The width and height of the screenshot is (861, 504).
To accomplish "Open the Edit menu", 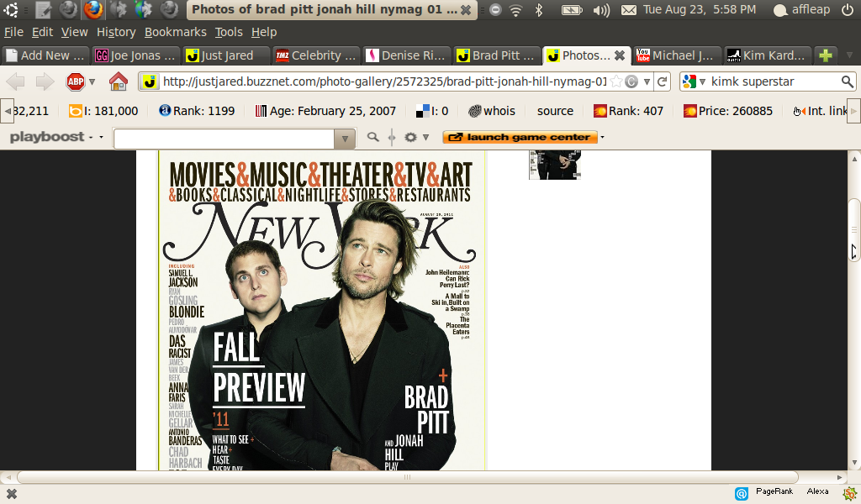I will tap(42, 33).
